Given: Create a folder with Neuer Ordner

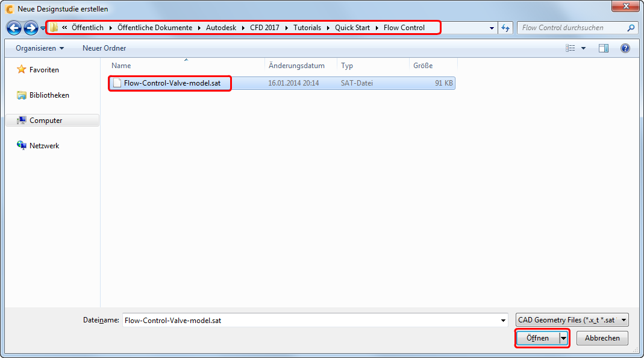Looking at the screenshot, I should (x=104, y=48).
